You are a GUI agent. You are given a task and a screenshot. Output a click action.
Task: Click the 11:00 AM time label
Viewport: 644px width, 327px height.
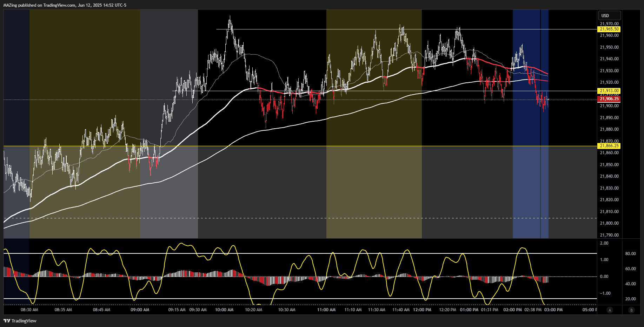[x=326, y=310]
